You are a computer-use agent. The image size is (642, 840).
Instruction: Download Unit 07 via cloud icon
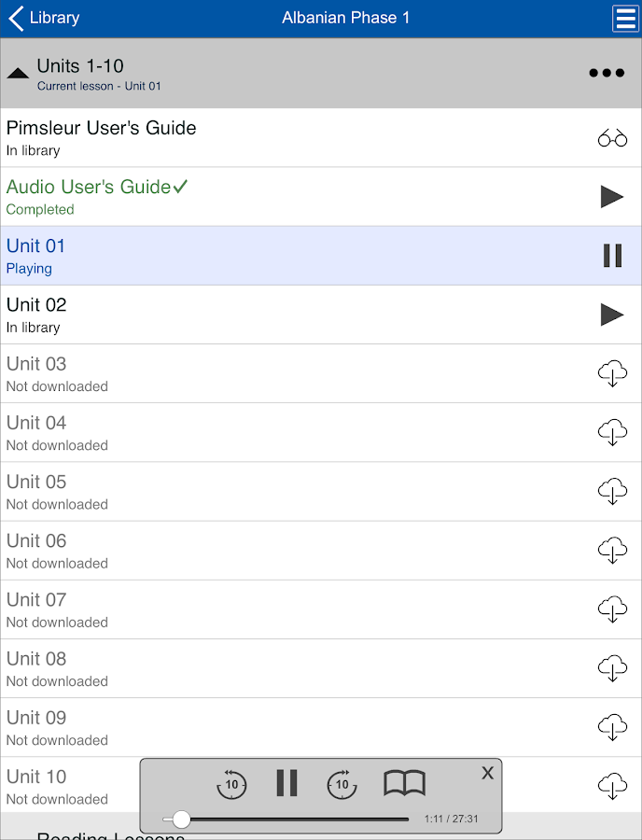coord(612,610)
